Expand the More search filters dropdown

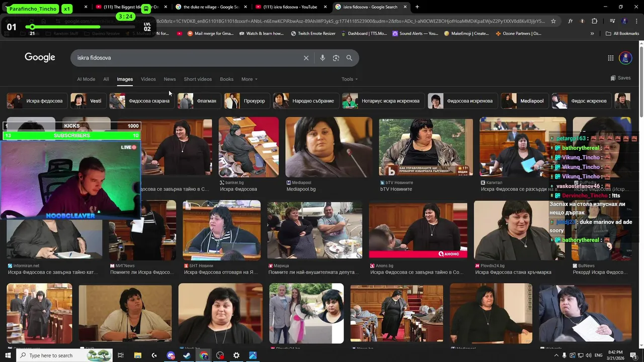[249, 79]
